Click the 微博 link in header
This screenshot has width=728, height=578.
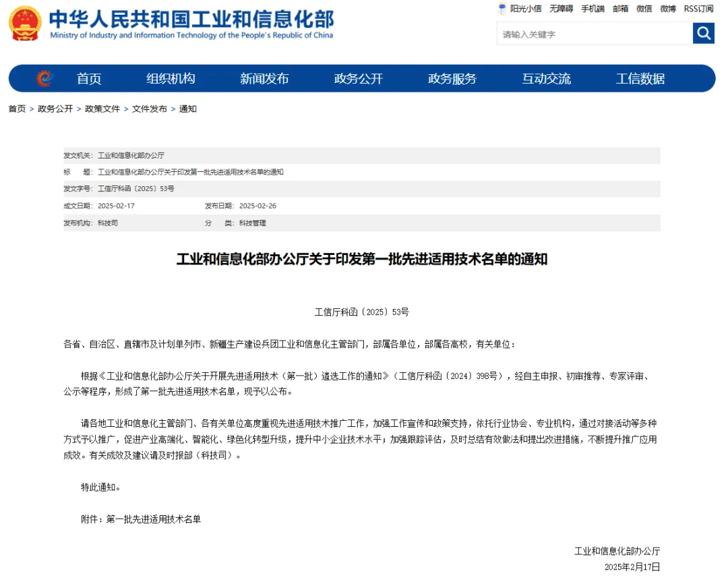[668, 8]
